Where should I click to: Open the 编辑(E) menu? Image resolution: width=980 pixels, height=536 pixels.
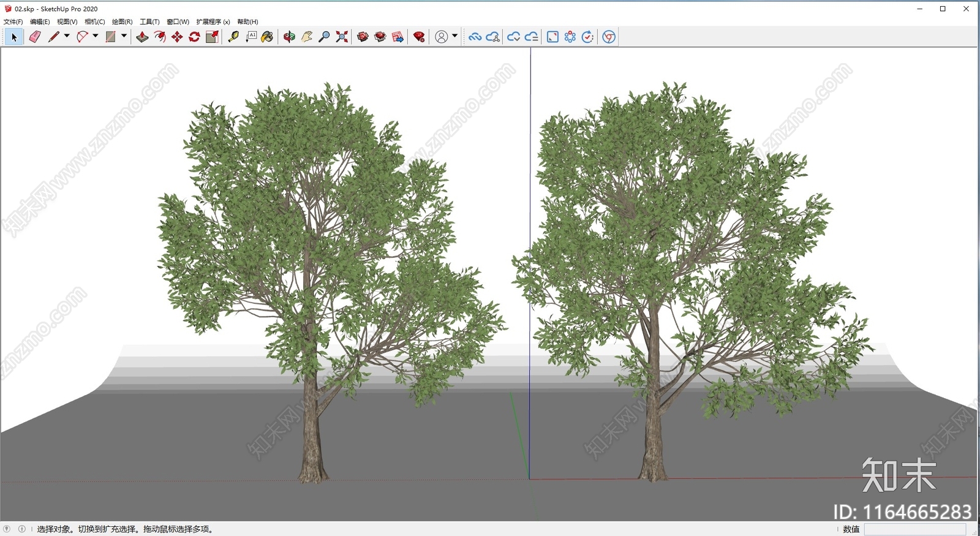pos(40,21)
